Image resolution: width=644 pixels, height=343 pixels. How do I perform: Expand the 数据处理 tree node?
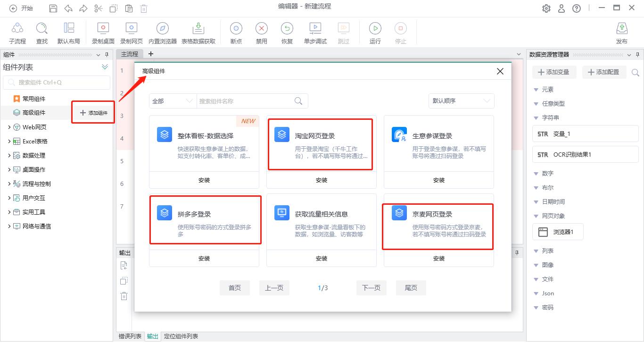point(9,155)
